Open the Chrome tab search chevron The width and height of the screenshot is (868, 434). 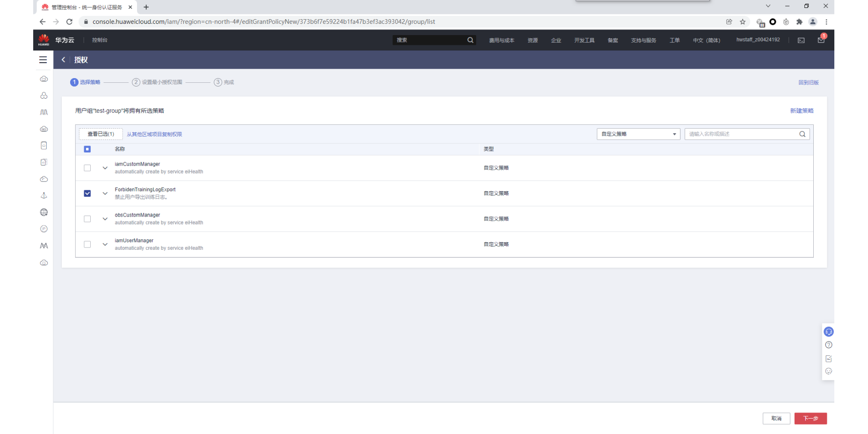click(x=768, y=6)
